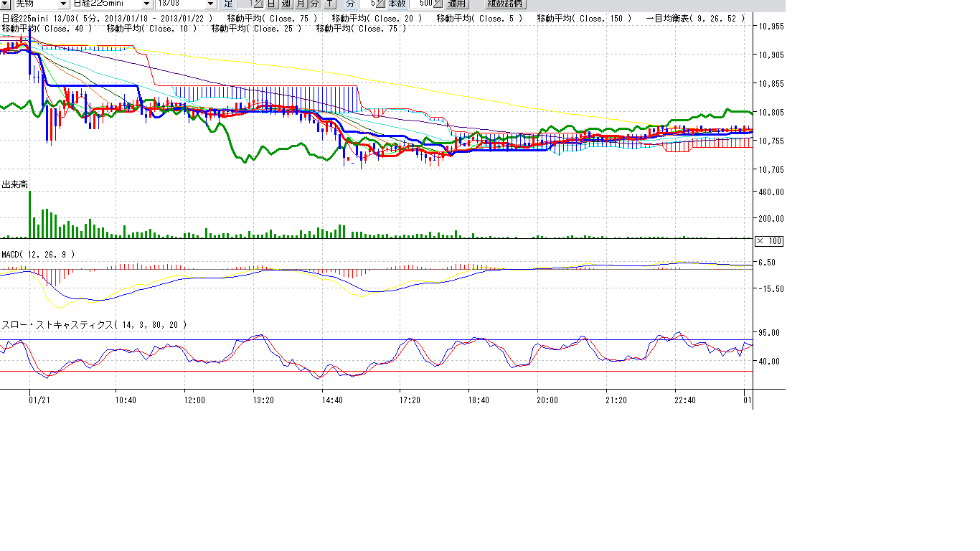Select the T tick chart button
This screenshot has width=980, height=551.
[x=329, y=4]
